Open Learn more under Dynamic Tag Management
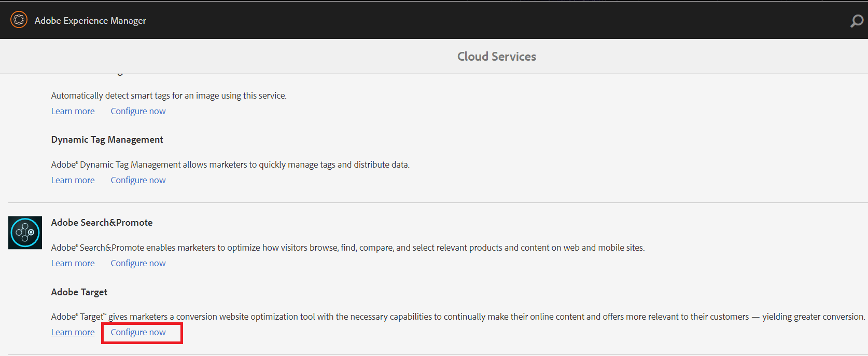 click(x=73, y=180)
